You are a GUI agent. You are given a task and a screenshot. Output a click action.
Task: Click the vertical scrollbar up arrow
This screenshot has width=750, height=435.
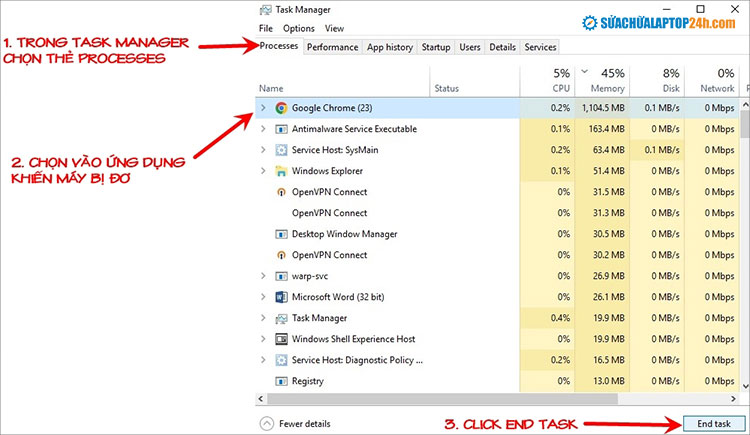pyautogui.click(x=745, y=103)
